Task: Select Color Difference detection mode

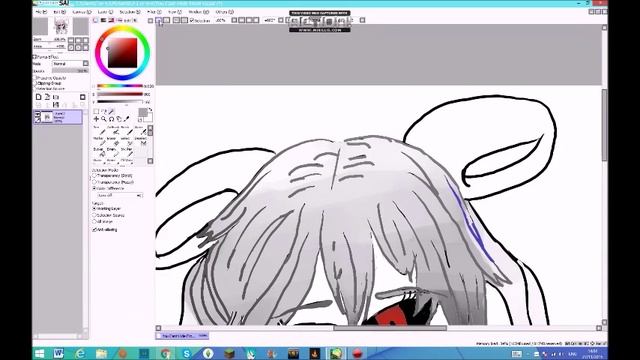Action: click(95, 189)
